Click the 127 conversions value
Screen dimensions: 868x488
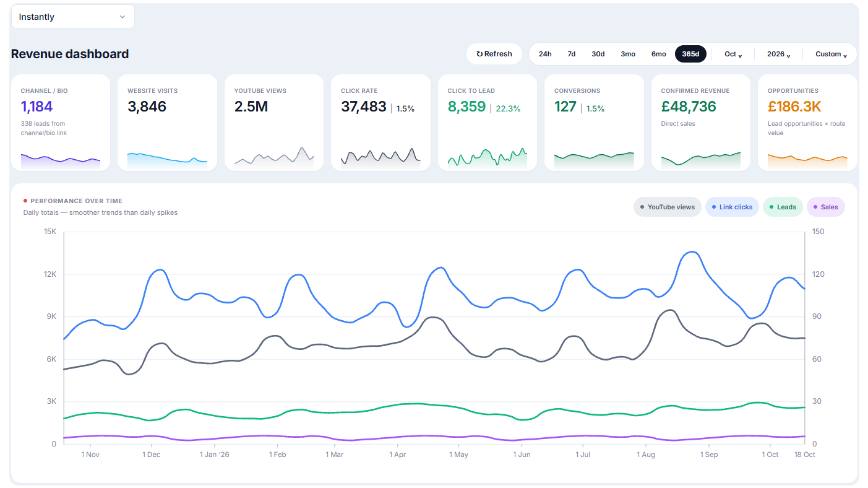pos(565,107)
